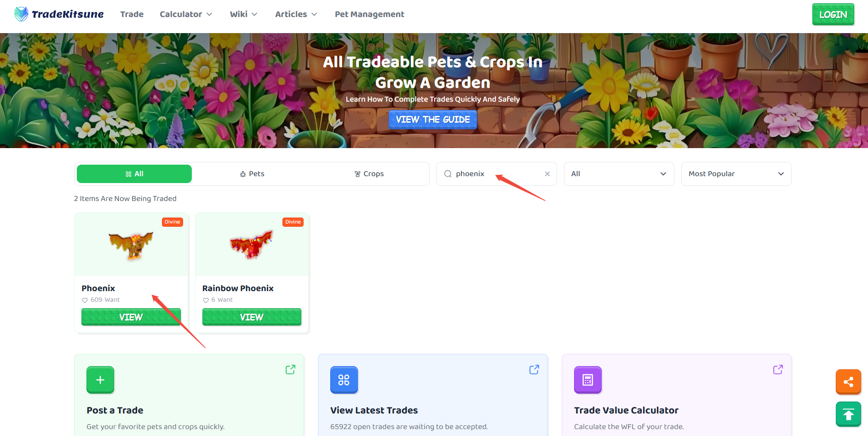868x436 pixels.
Task: Click the green plus Post a Trade icon
Action: pos(100,380)
